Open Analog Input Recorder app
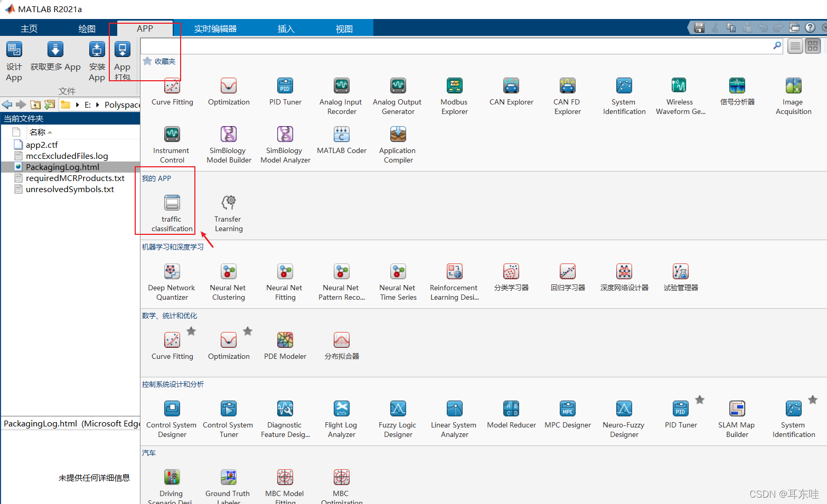The image size is (827, 504). pos(341,97)
